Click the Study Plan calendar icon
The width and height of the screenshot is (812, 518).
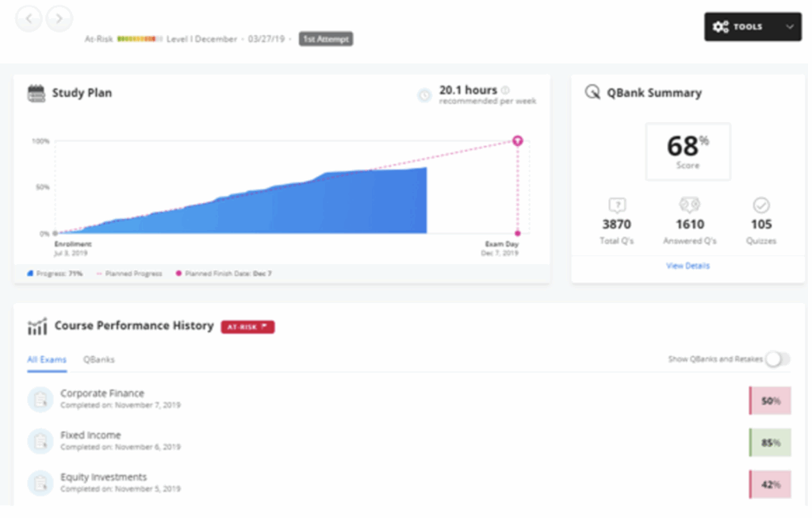point(36,93)
